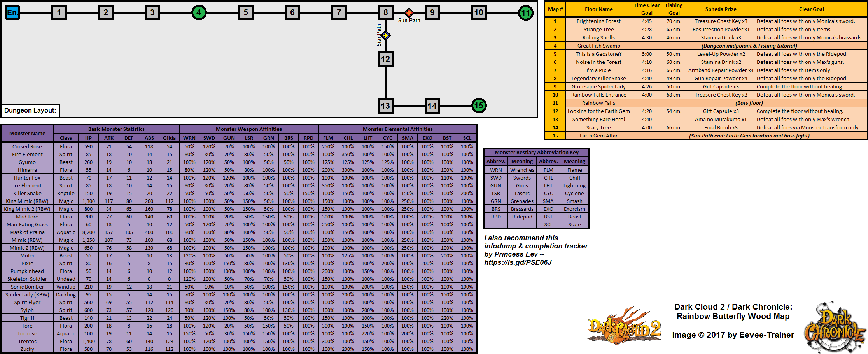Select dungeon layout node 6
868x354 pixels.
coord(292,12)
